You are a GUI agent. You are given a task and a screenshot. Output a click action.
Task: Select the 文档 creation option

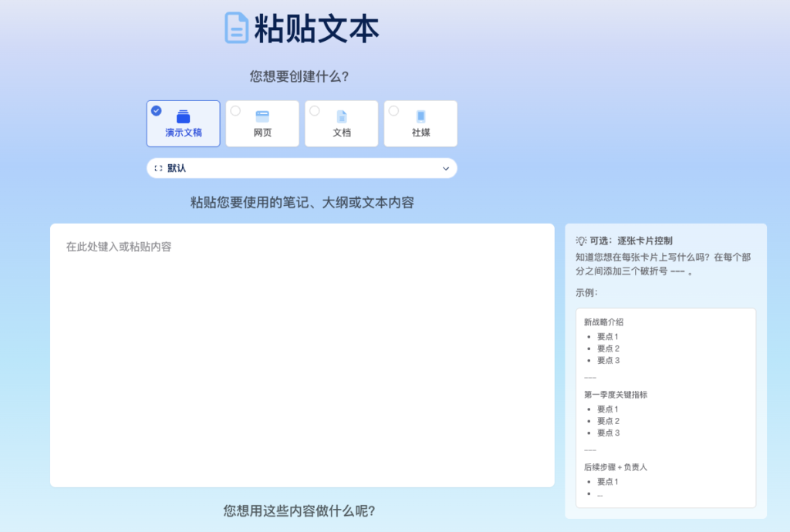341,123
